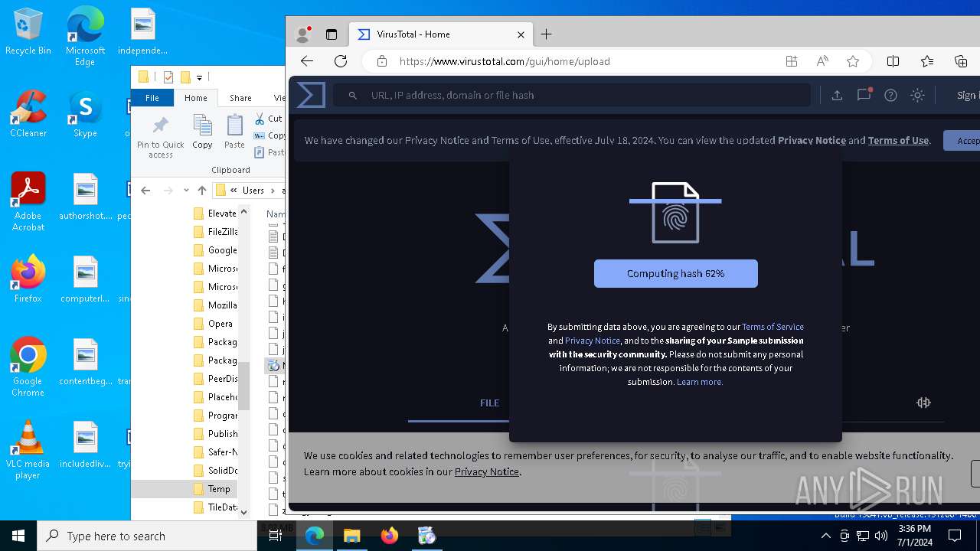Click Pin to Quick access in Explorer

click(161, 137)
